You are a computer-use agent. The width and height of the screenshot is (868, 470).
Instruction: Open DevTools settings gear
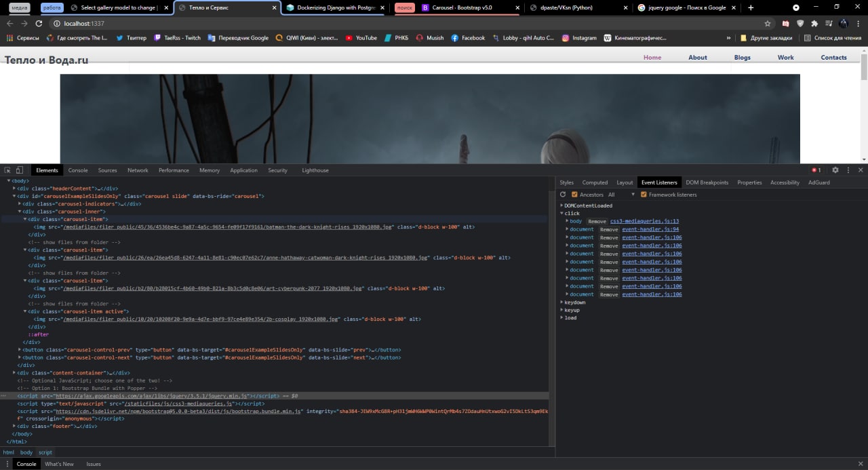835,170
